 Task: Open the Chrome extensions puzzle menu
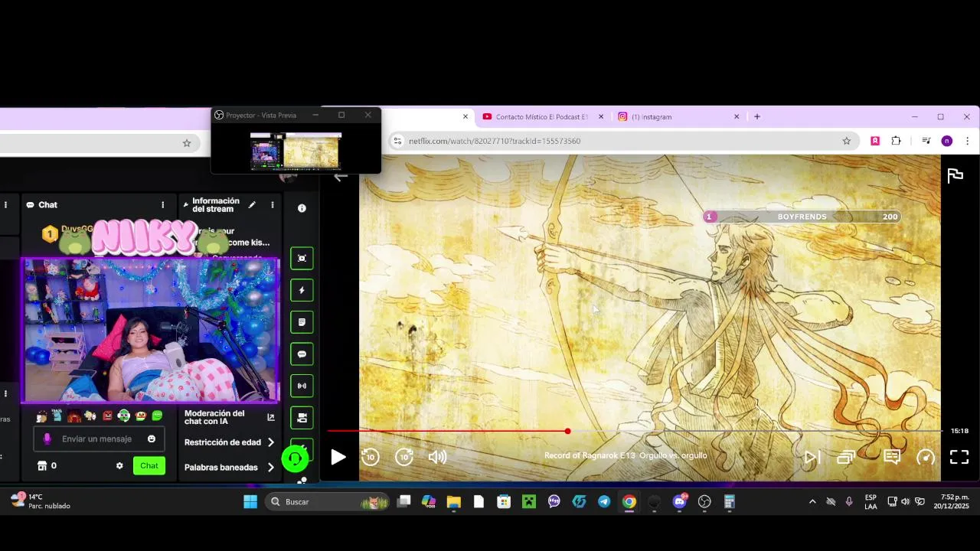[x=896, y=141]
